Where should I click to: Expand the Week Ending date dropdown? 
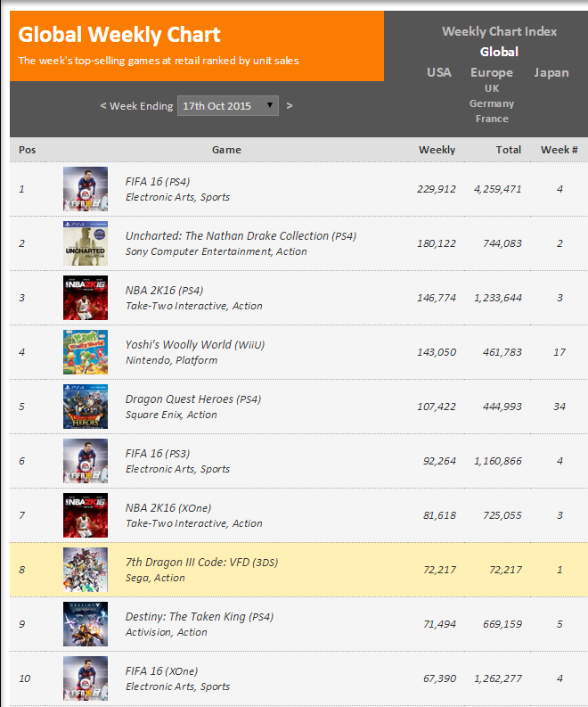pyautogui.click(x=227, y=106)
